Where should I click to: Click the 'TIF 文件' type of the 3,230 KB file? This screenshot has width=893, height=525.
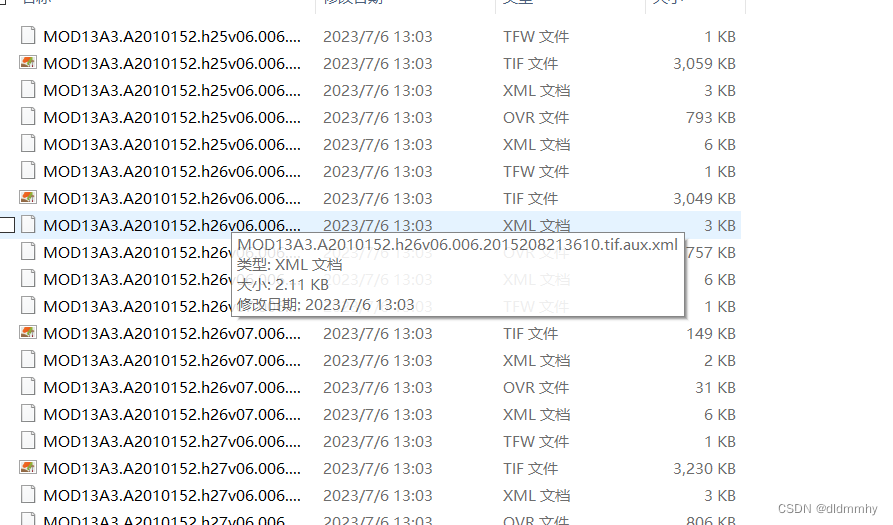pyautogui.click(x=530, y=469)
